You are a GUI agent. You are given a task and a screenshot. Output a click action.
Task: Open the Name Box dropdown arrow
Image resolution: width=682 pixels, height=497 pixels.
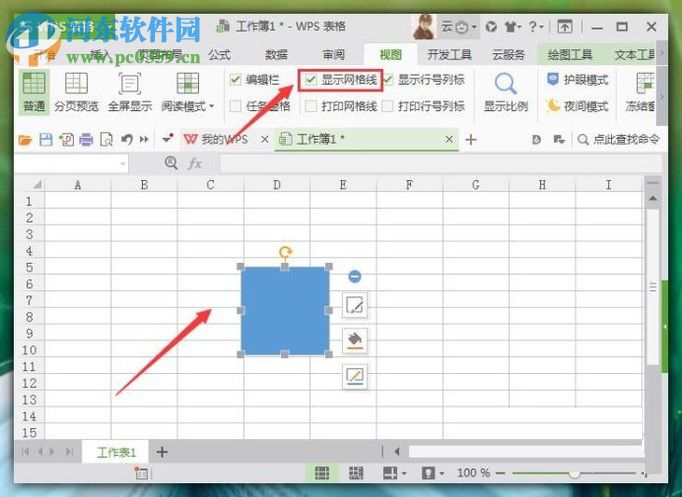[x=123, y=164]
